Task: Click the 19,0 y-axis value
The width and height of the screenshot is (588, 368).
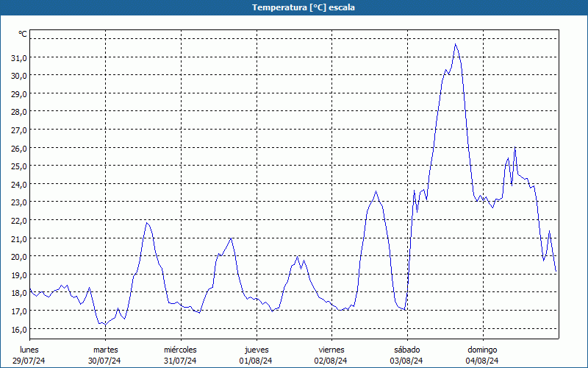Action: click(19, 275)
